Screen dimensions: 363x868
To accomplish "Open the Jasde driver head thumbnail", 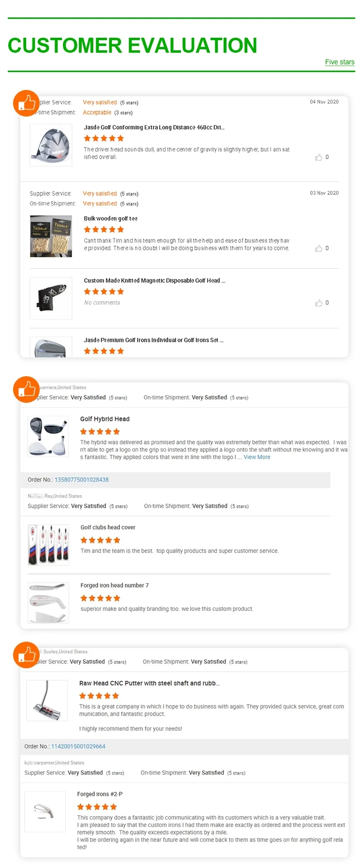I will [51, 145].
